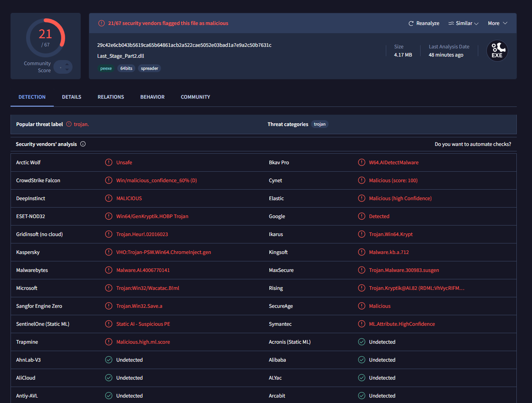This screenshot has height=403, width=532.
Task: Select the 64bits tag
Action: [126, 68]
